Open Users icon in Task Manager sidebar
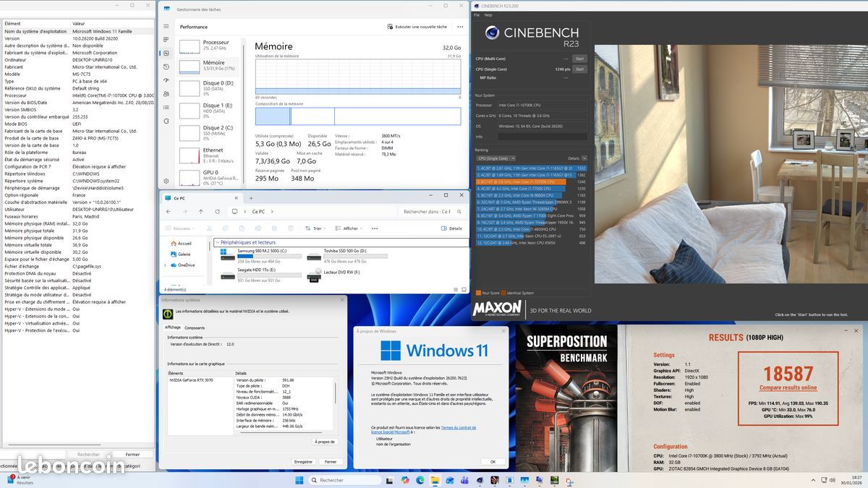 [166, 94]
